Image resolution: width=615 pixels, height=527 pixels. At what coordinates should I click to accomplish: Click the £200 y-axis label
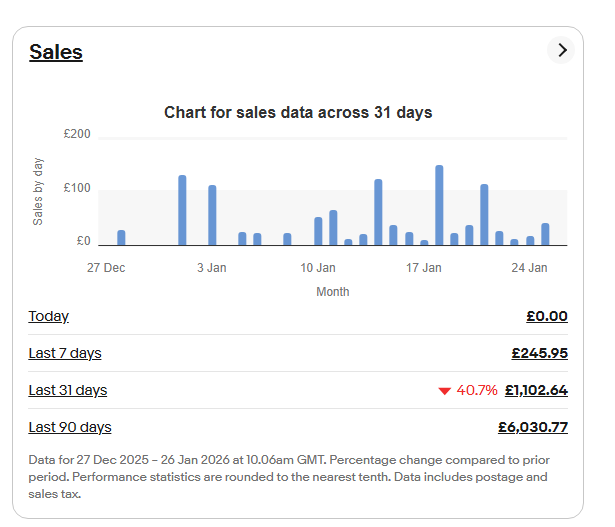[77, 134]
